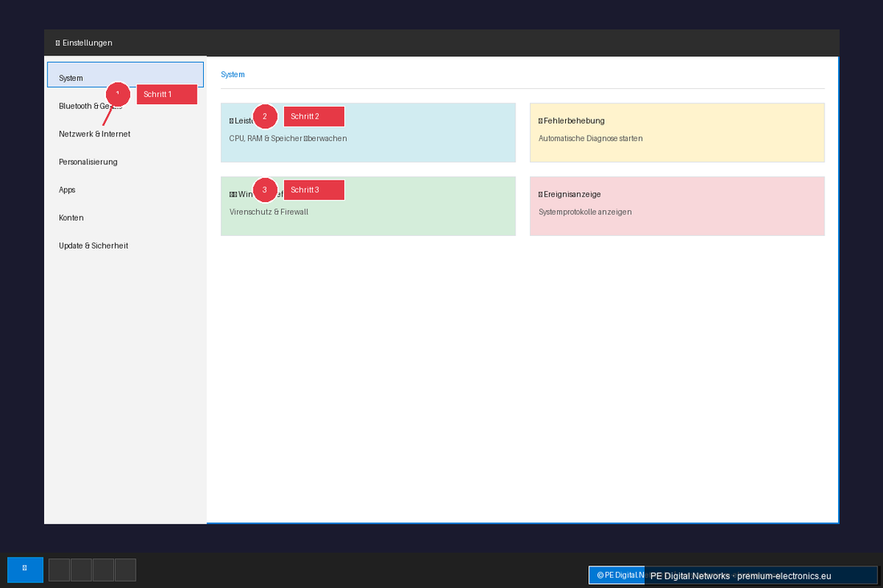Open Update & Sicherheit settings

click(93, 245)
